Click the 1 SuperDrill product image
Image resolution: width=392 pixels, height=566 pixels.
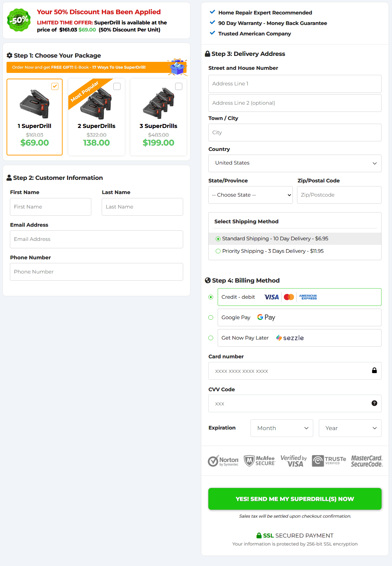[x=35, y=104]
